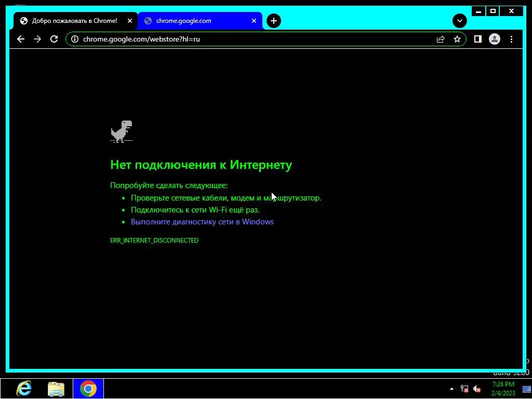Close the 'Добро пожаловать в Chrome!' tab

129,21
